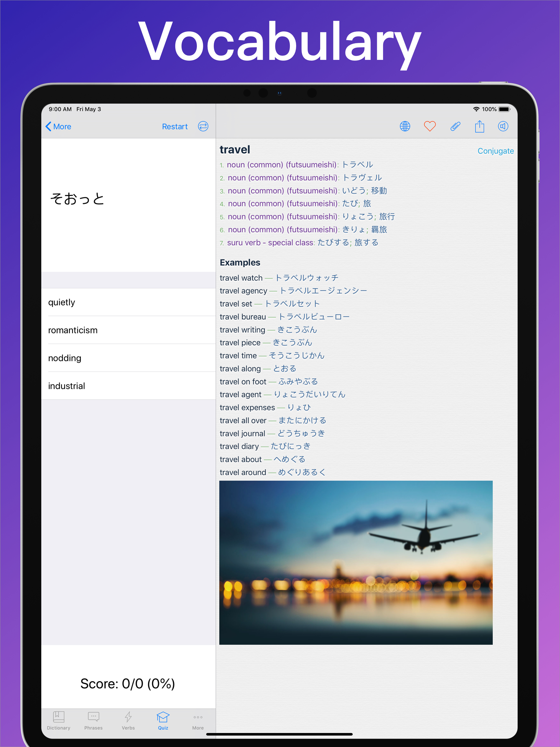Tap the example "travel set"

(x=236, y=304)
